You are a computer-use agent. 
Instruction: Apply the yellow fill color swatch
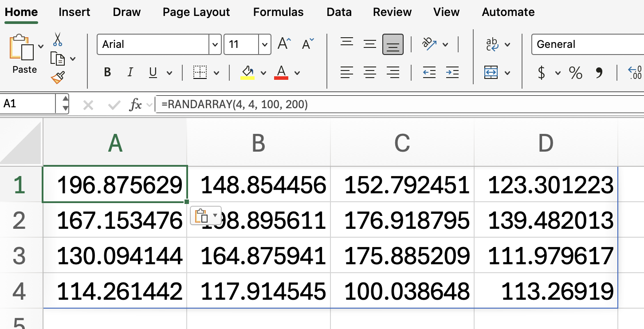(x=247, y=72)
